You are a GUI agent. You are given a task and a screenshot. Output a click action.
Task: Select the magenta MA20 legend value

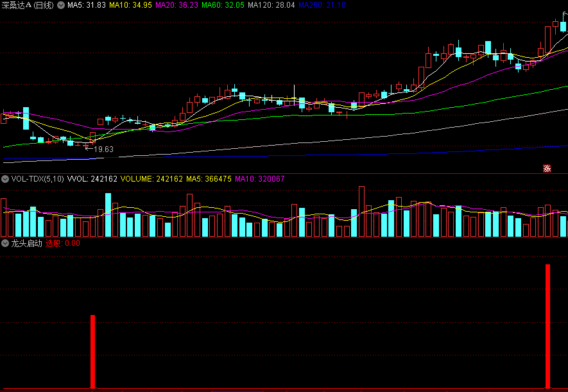(x=176, y=5)
